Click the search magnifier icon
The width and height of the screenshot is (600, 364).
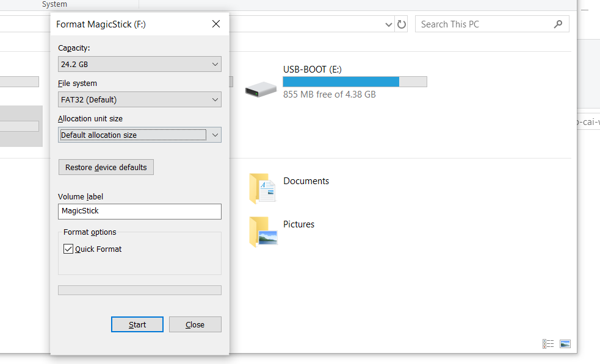coord(557,24)
